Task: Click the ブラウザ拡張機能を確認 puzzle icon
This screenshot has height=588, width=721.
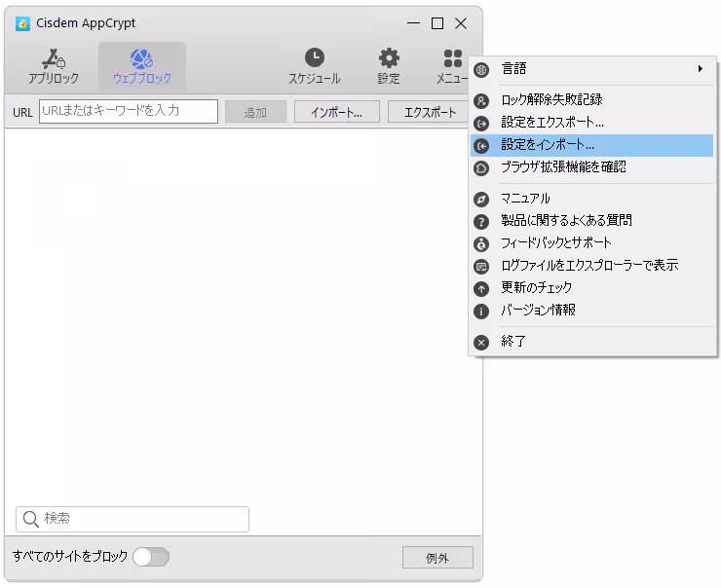Action: pyautogui.click(x=481, y=168)
